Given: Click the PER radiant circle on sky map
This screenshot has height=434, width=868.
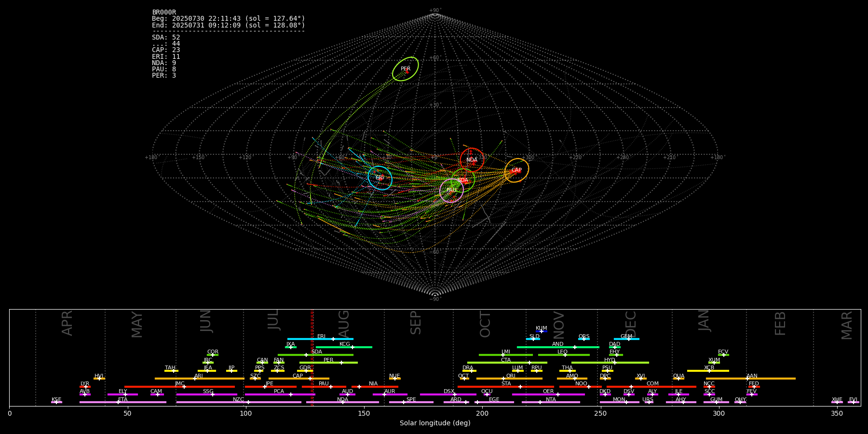Looking at the screenshot, I should click(x=405, y=69).
